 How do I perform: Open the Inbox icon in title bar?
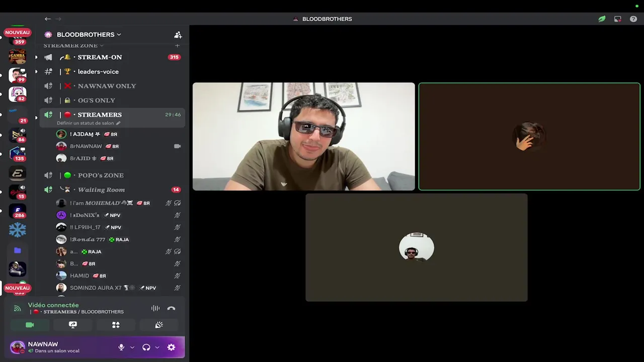coord(618,19)
